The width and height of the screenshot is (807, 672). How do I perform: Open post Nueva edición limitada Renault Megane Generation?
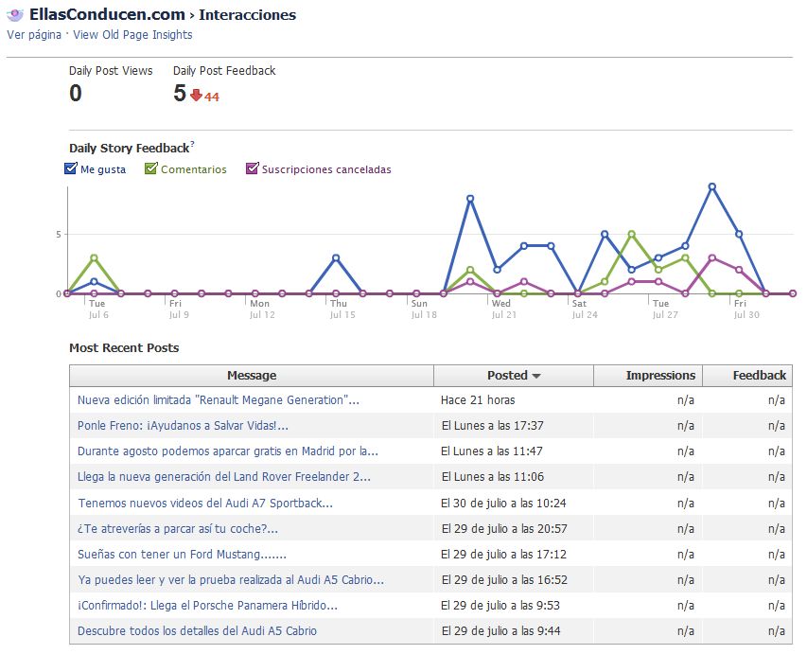(x=219, y=400)
